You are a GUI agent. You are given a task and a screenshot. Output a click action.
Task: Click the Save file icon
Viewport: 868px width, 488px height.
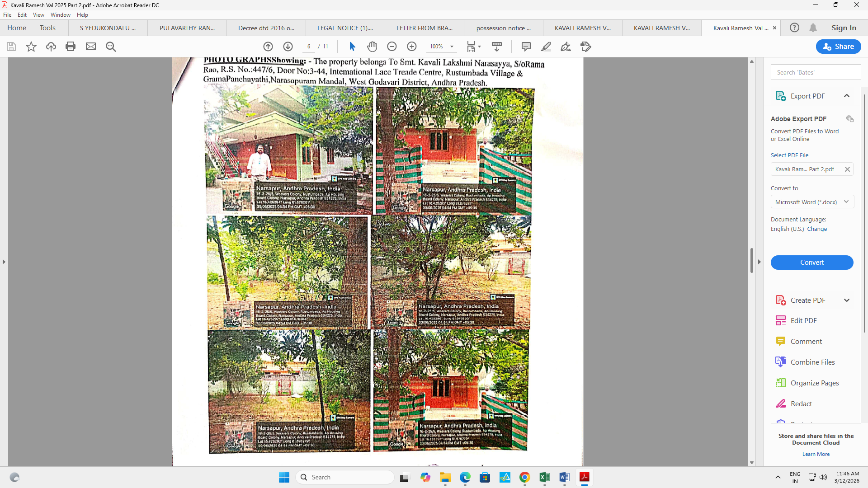[11, 47]
